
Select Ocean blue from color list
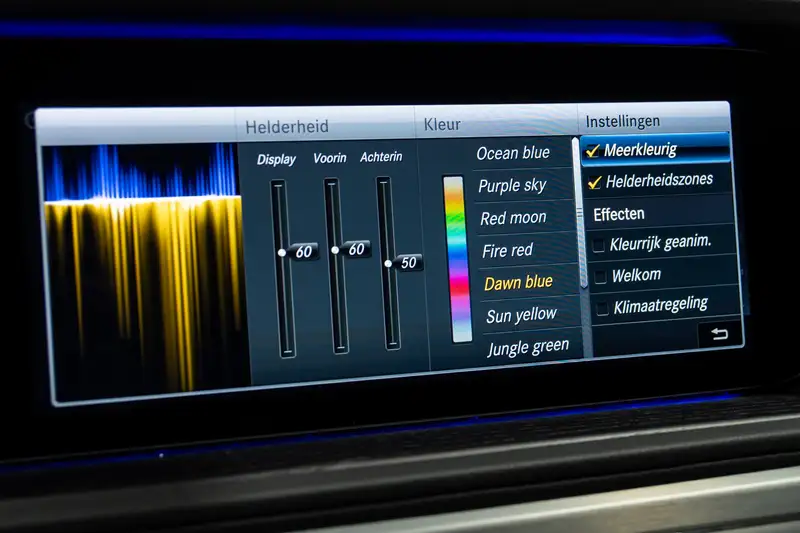513,153
